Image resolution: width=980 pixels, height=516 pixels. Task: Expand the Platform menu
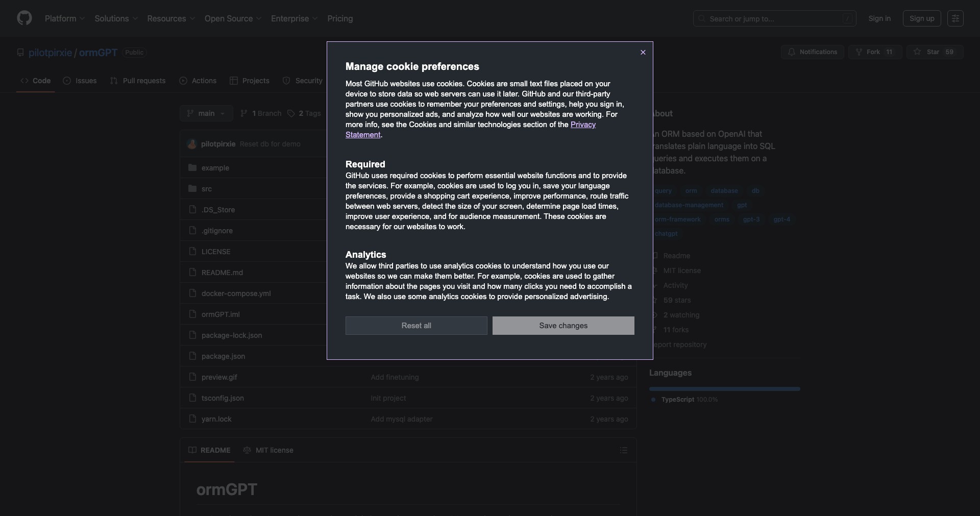point(64,18)
